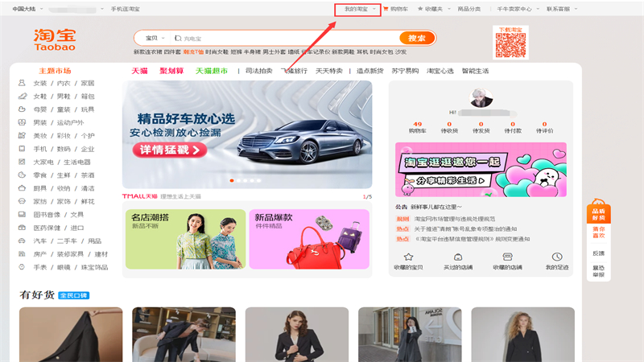Open the 宝贝 search type dropdown
Image resolution: width=644 pixels, height=362 pixels.
pyautogui.click(x=155, y=38)
